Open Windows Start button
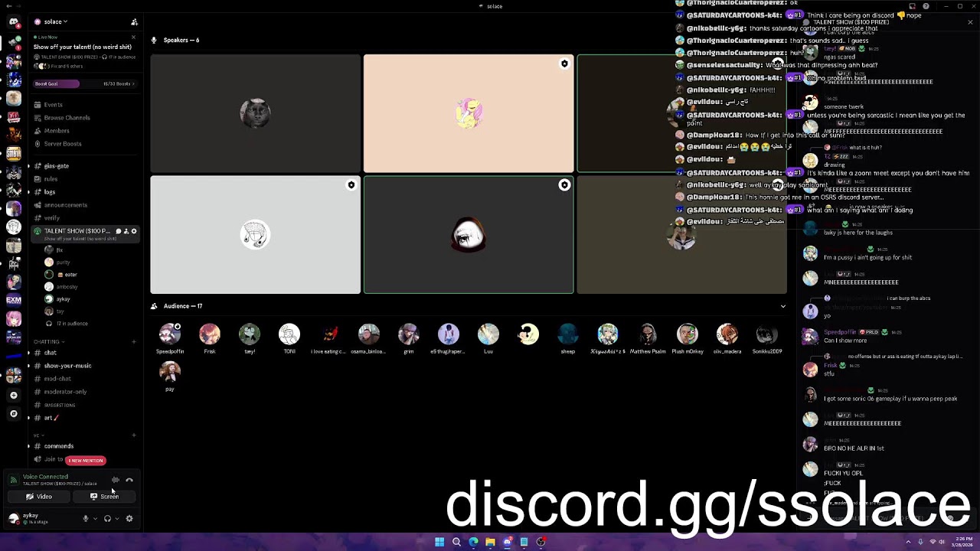 pyautogui.click(x=439, y=542)
